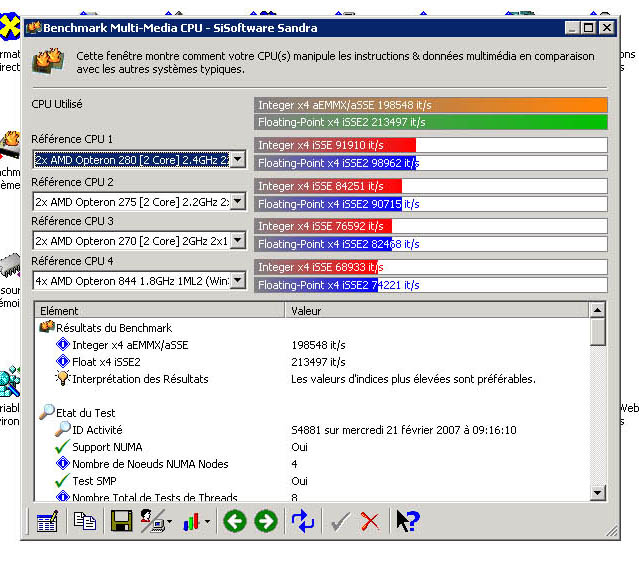This screenshot has width=639, height=567.
Task: Click the yellow X icon in background window
Action: click(x=10, y=26)
